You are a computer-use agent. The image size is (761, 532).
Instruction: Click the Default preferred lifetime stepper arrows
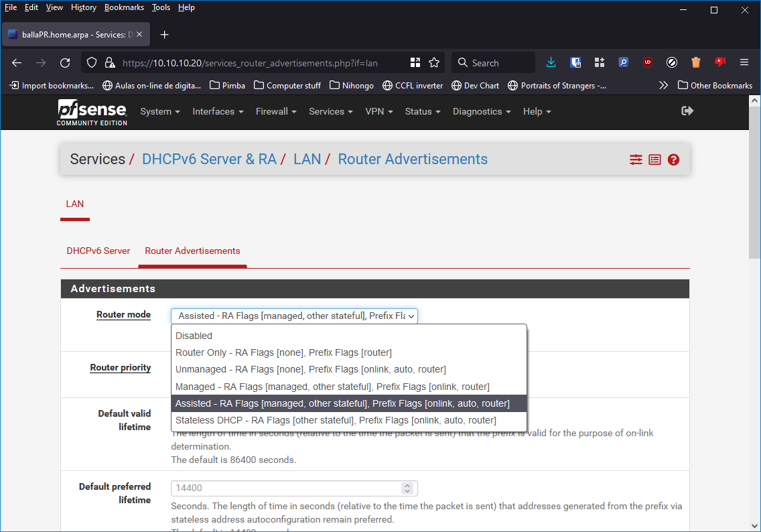click(x=407, y=488)
